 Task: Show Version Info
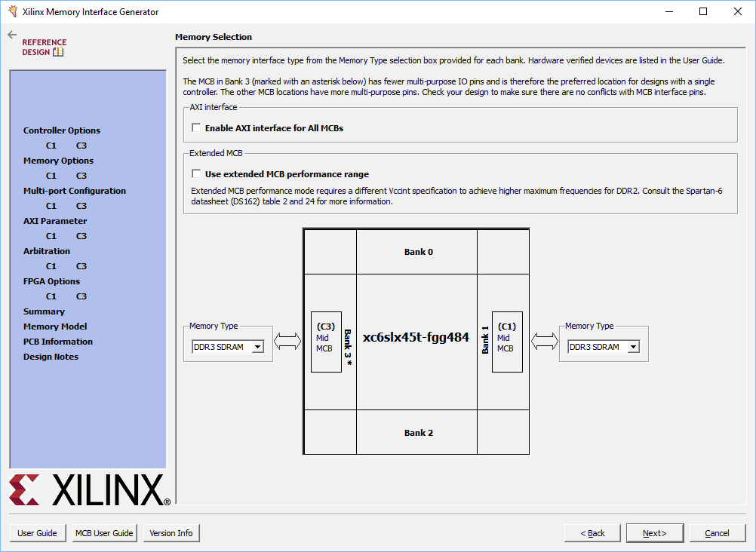[x=171, y=533]
